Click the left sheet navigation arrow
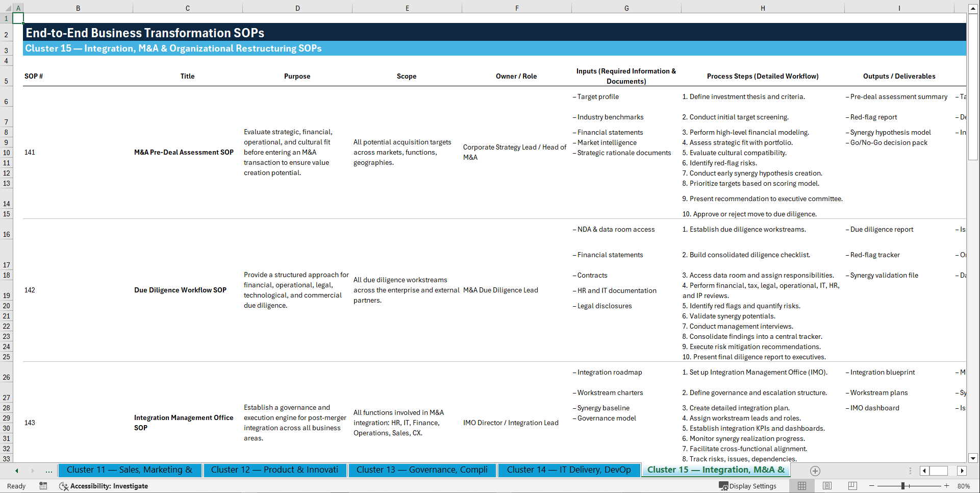This screenshot has width=980, height=493. [x=16, y=471]
